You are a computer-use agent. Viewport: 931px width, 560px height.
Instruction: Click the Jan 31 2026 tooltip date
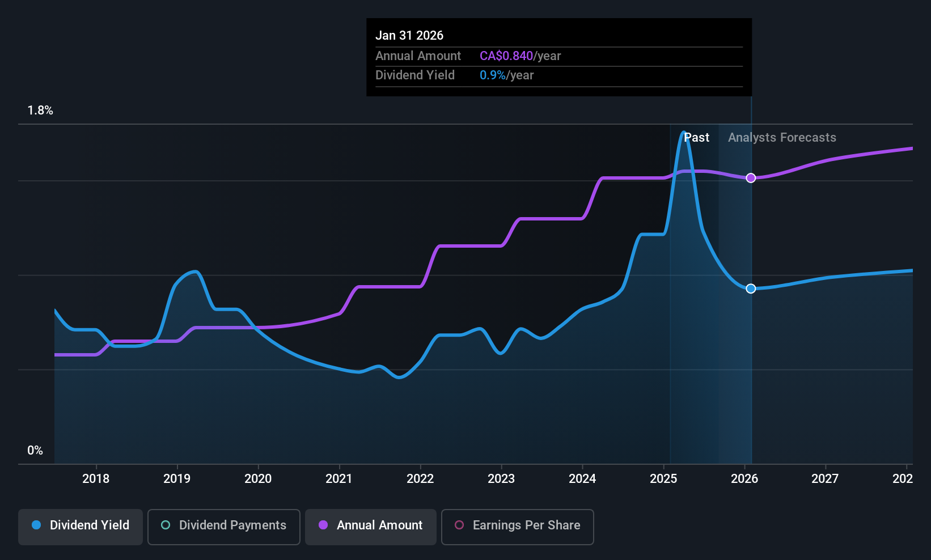[409, 35]
